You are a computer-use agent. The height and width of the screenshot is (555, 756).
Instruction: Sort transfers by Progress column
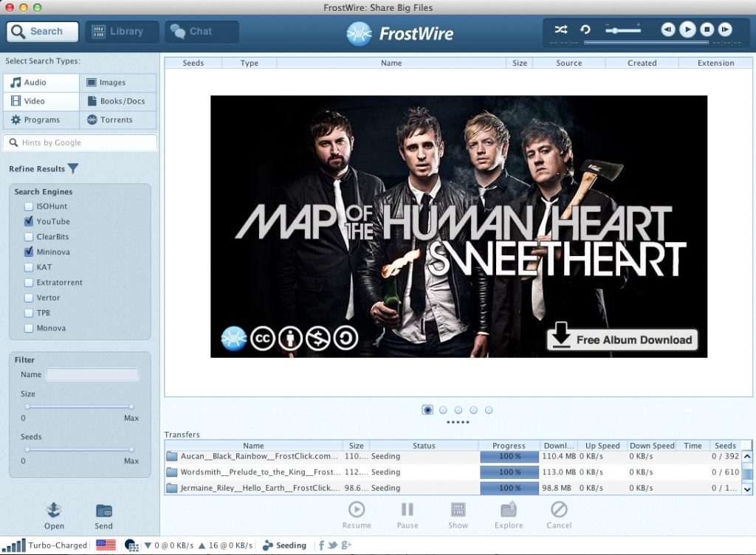[509, 446]
